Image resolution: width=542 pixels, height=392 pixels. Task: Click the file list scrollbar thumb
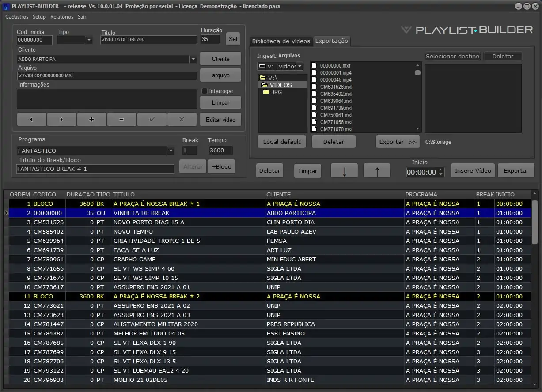pyautogui.click(x=417, y=73)
